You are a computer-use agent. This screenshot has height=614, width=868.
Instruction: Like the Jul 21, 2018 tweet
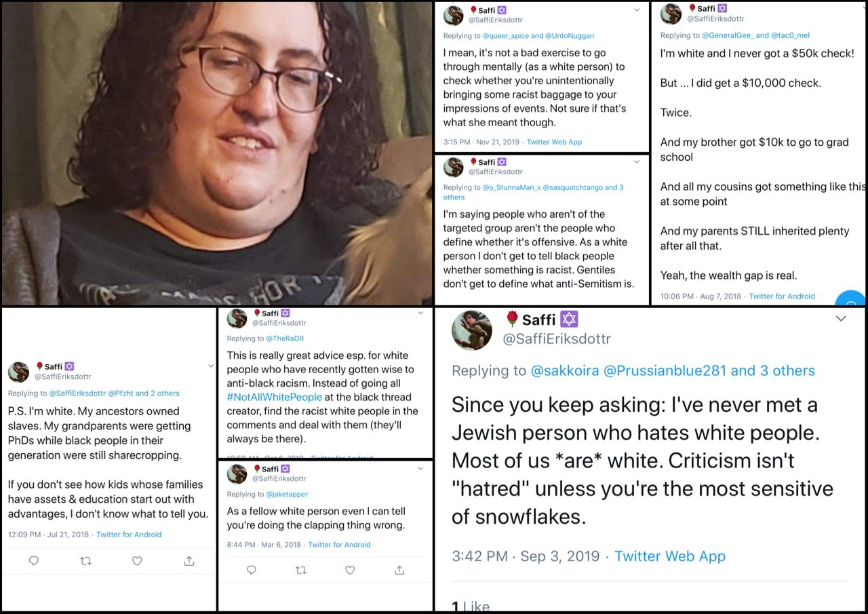pyautogui.click(x=137, y=560)
